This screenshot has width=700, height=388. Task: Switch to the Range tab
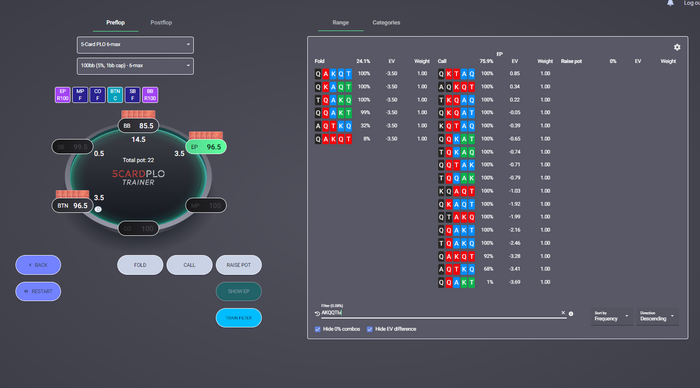click(x=341, y=23)
